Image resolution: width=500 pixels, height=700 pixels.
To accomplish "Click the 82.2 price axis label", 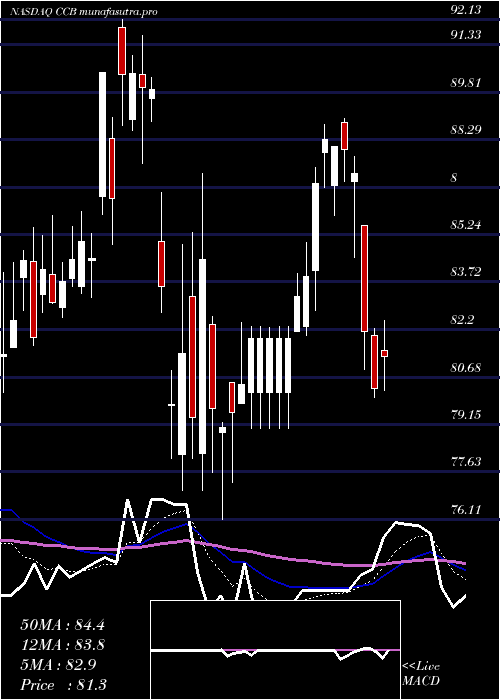I will (462, 320).
